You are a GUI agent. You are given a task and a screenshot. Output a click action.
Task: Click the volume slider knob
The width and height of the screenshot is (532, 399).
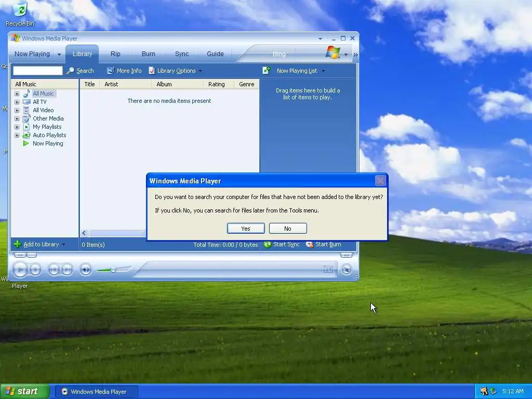click(x=113, y=270)
